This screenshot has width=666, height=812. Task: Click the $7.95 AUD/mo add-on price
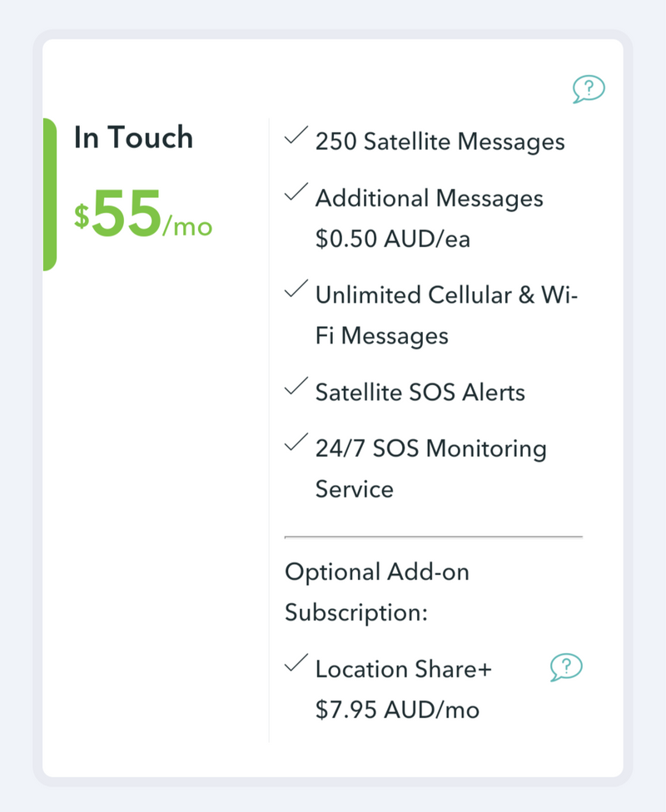(397, 710)
